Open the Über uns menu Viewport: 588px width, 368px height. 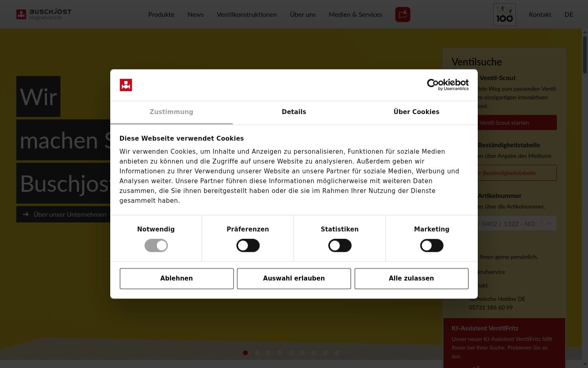coord(303,14)
